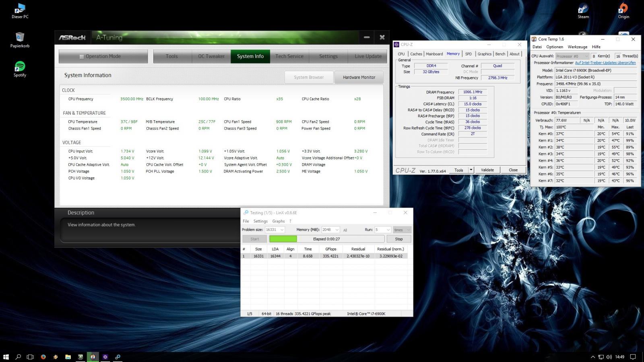Click the Close button in CPU-Z
The height and width of the screenshot is (362, 644).
[513, 170]
